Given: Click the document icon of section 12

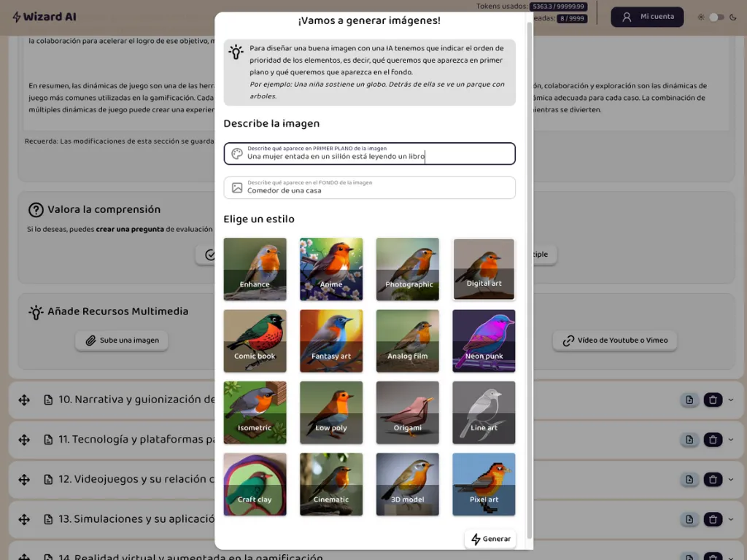Looking at the screenshot, I should click(48, 480).
